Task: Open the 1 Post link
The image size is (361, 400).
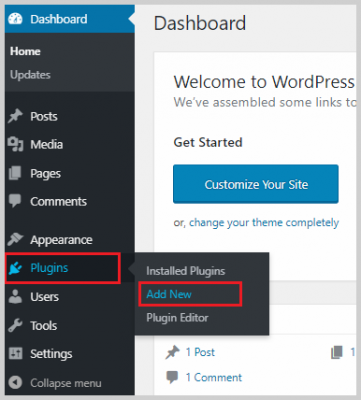Action: pyautogui.click(x=200, y=352)
